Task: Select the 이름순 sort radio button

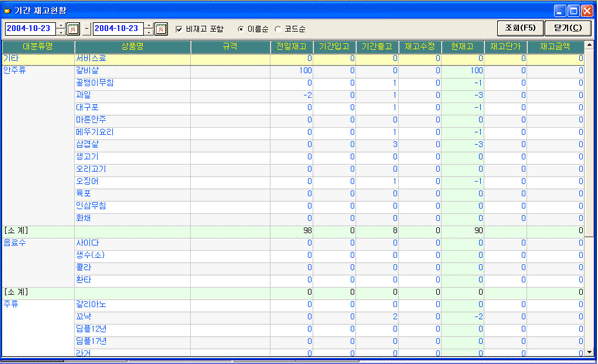Action: click(x=241, y=29)
